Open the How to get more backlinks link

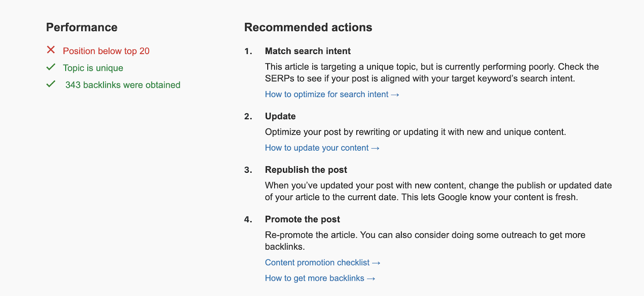coord(314,278)
